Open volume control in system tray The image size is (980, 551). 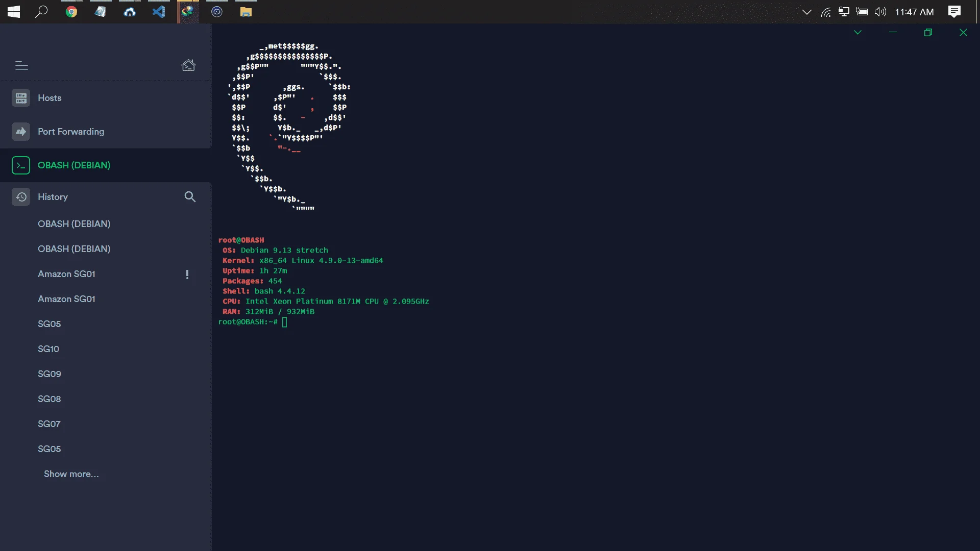pos(880,12)
